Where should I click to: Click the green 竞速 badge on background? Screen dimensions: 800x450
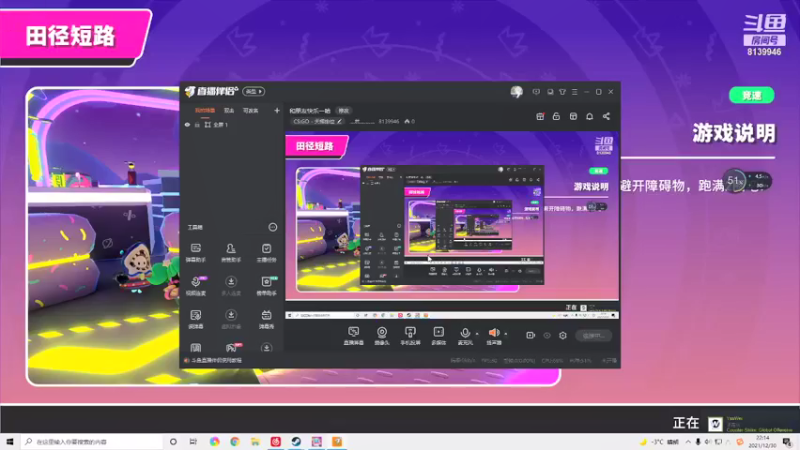click(x=752, y=95)
